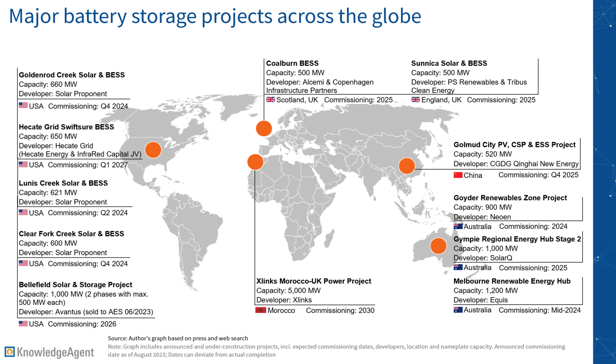Click the Capacity: 900 MW text
This screenshot has height=364, width=616.
483,208
